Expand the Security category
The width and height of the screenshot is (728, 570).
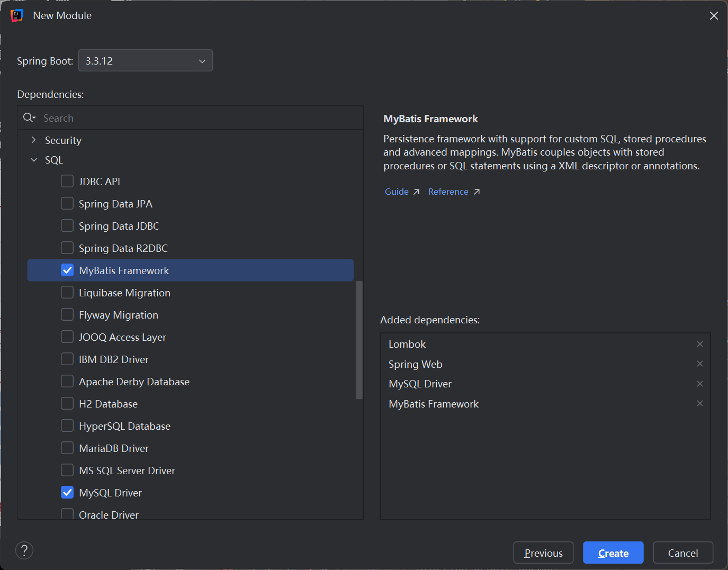[x=34, y=140]
